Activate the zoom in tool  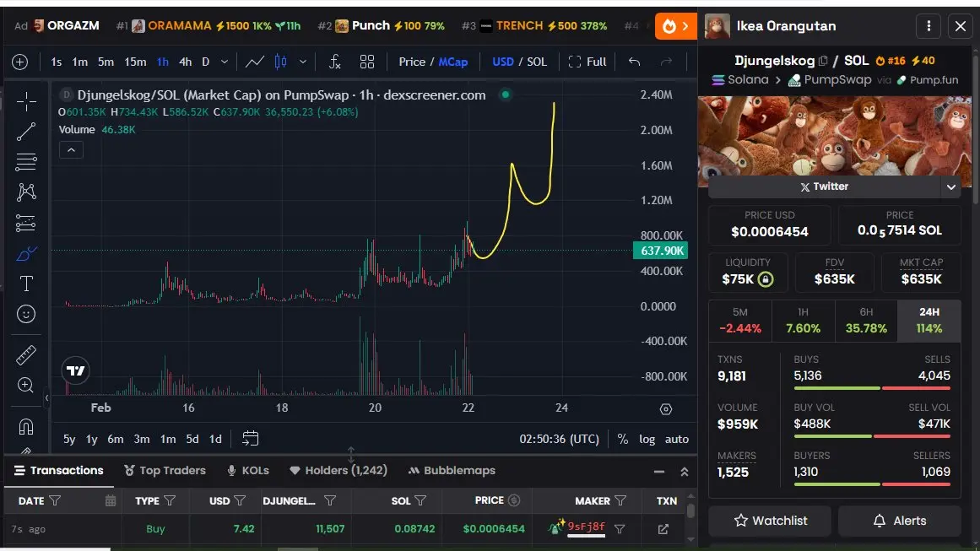[26, 386]
